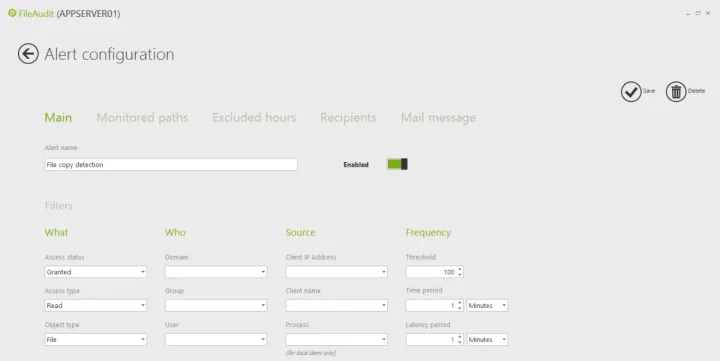Expand the Access type Read dropdown
The height and width of the screenshot is (361, 720).
point(96,305)
